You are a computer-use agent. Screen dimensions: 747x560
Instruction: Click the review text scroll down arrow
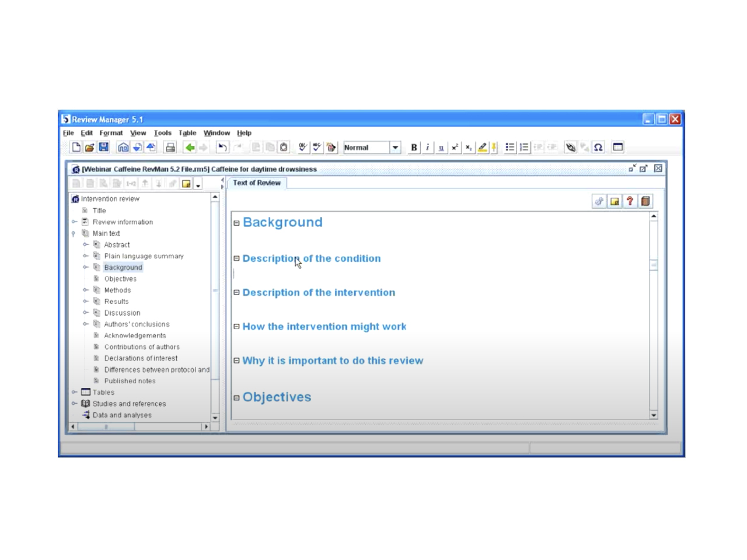654,415
